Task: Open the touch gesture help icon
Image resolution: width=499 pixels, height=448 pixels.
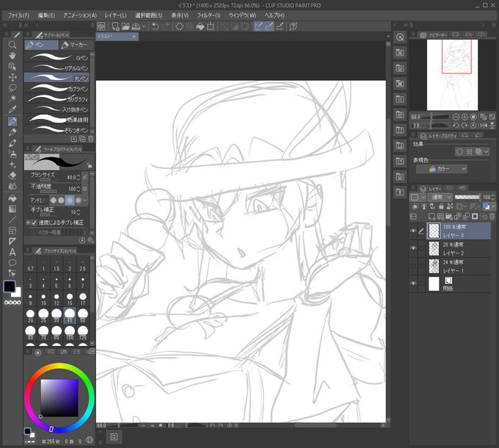Action: pos(293,26)
